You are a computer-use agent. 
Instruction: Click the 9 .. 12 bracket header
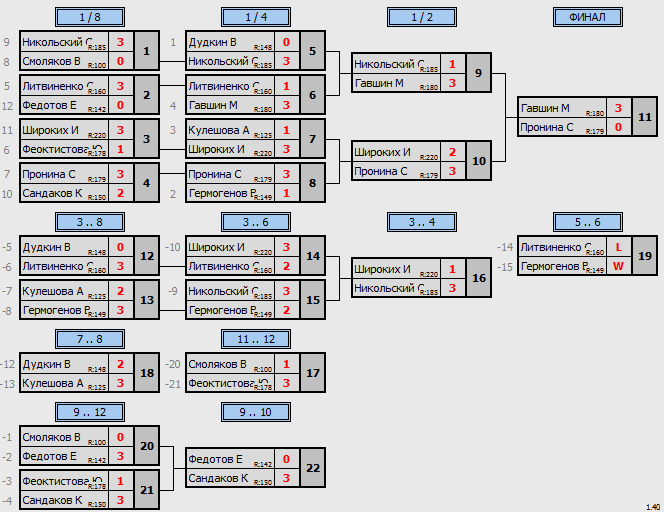(x=90, y=412)
